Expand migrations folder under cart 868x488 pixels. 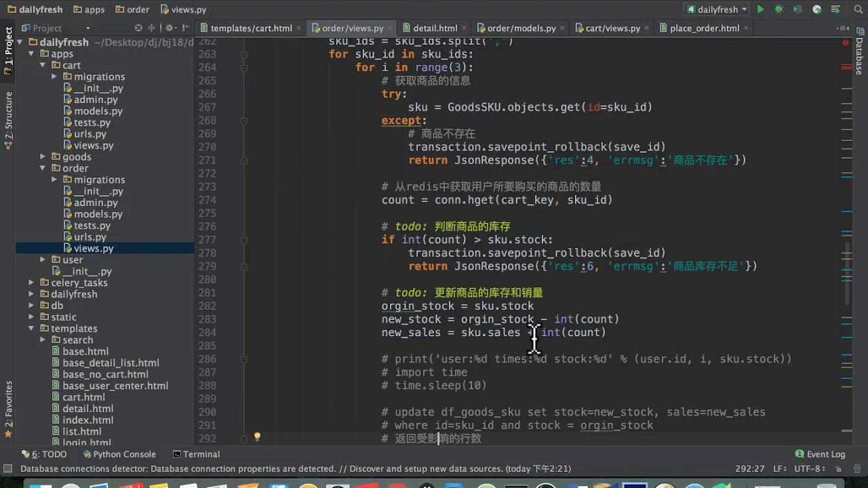pyautogui.click(x=54, y=77)
